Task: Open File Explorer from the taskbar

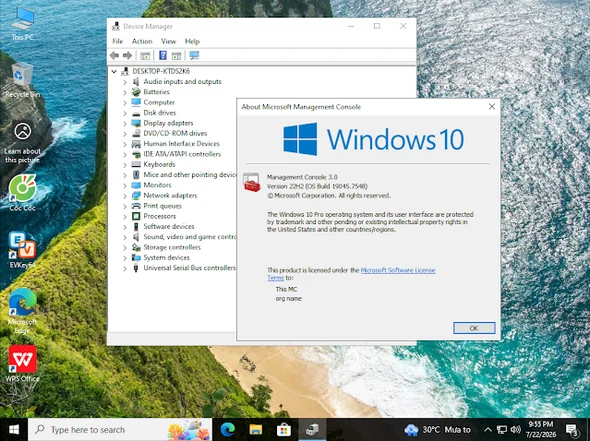Action: pos(256,429)
